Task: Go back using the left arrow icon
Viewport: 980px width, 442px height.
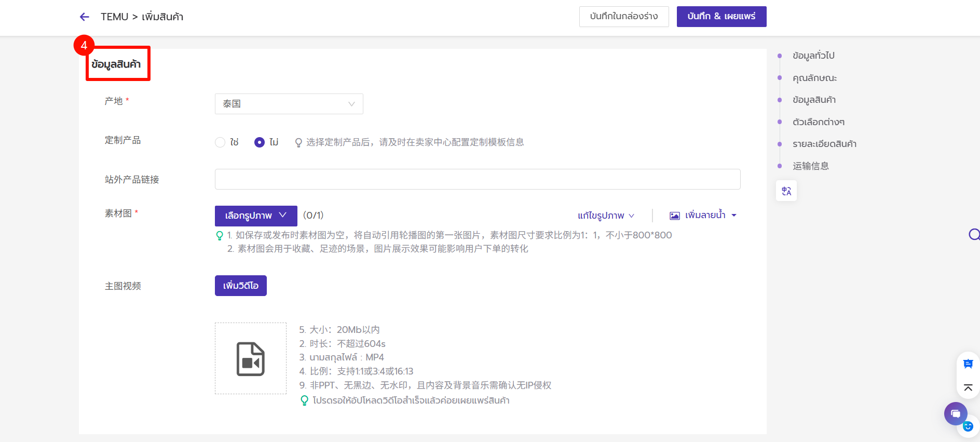Action: [85, 17]
